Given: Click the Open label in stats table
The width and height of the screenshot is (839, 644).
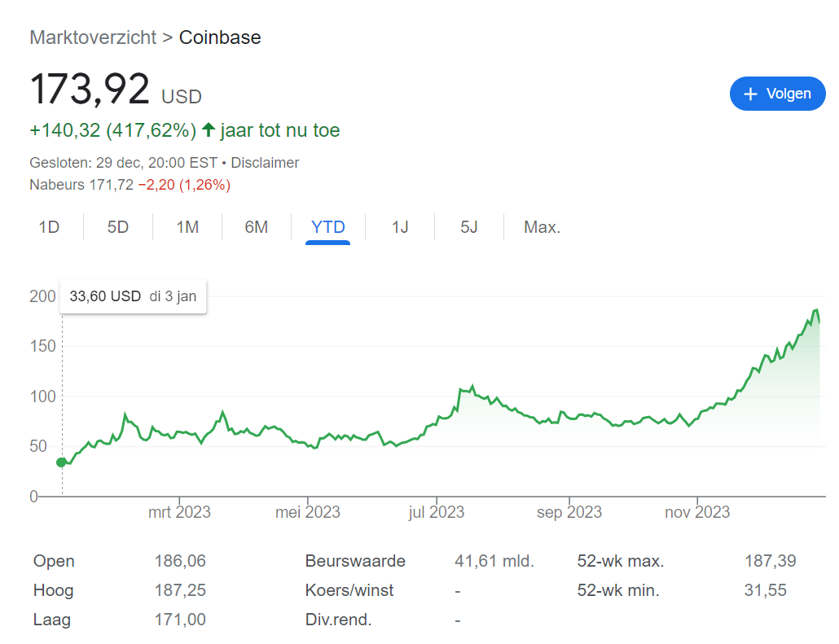Looking at the screenshot, I should [x=54, y=561].
